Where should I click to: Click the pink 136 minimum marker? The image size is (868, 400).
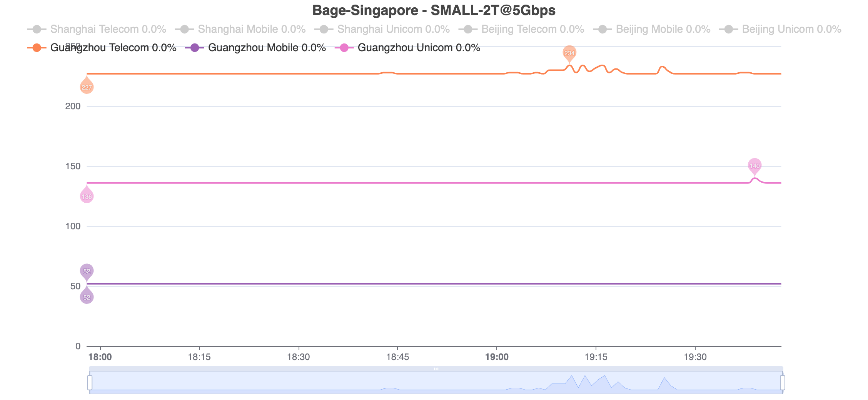[x=87, y=197]
